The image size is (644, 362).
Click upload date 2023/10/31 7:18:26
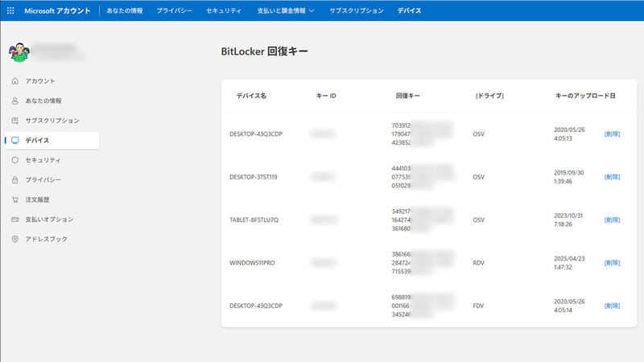coord(568,220)
